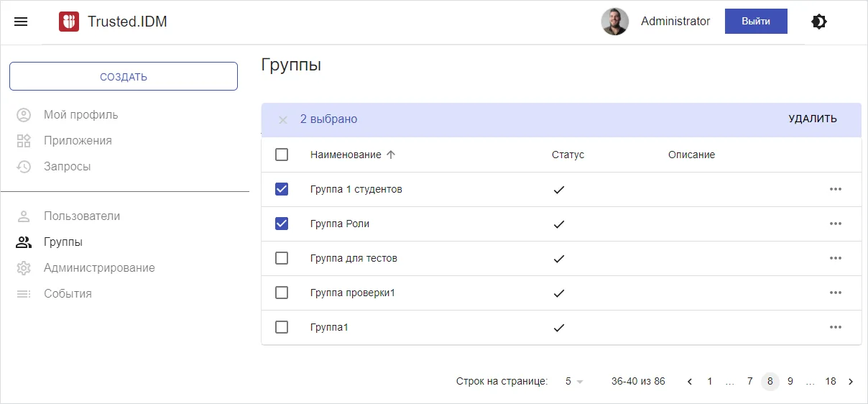The image size is (868, 404).
Task: Go to previous page arrow
Action: click(690, 382)
